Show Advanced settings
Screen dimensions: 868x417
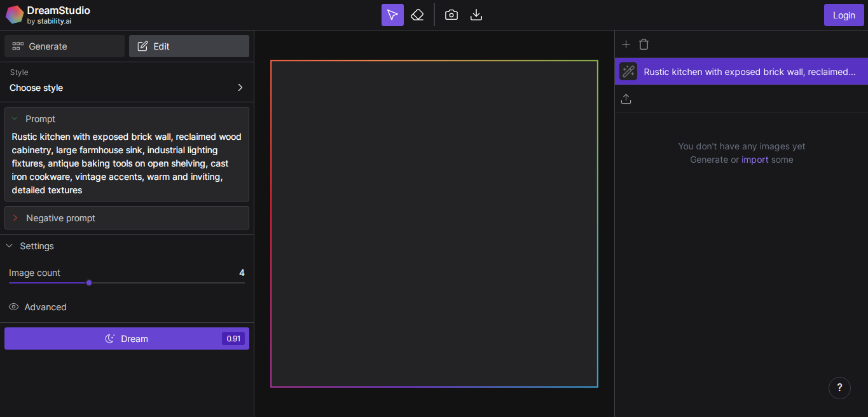click(x=38, y=307)
